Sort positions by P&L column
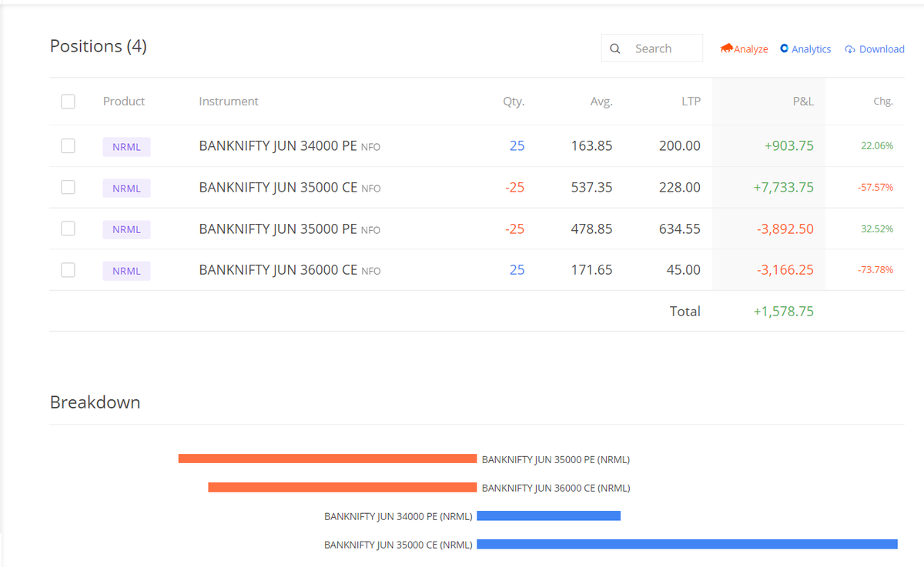The image size is (924, 567). [805, 101]
